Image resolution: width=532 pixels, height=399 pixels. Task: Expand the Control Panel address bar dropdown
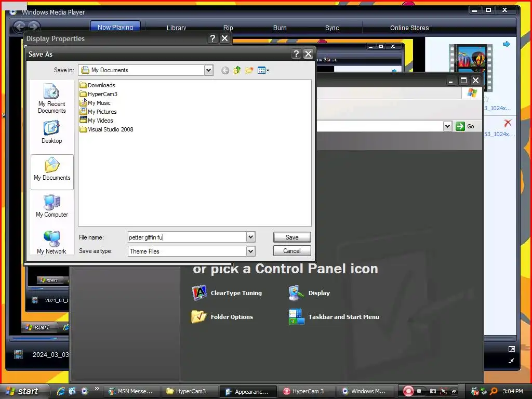point(447,126)
